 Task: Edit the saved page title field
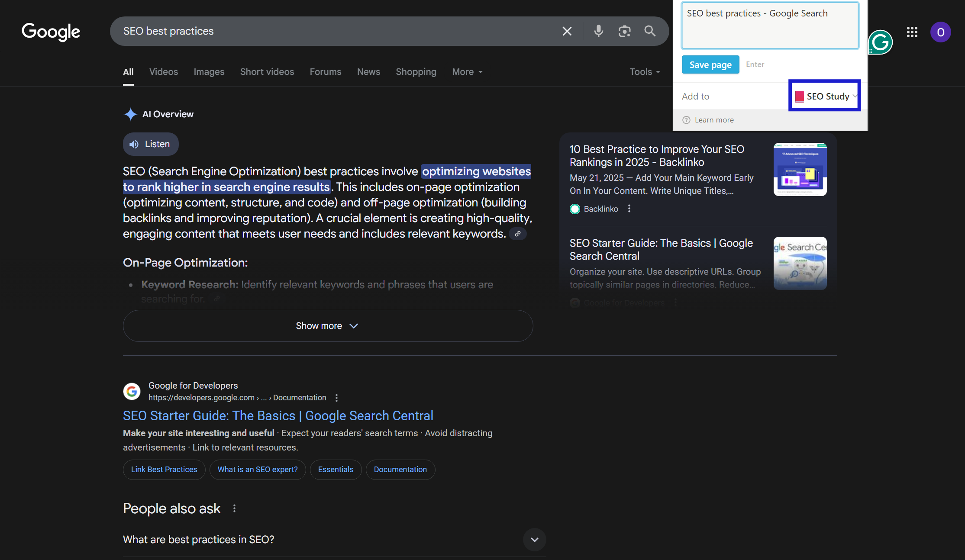click(x=770, y=25)
